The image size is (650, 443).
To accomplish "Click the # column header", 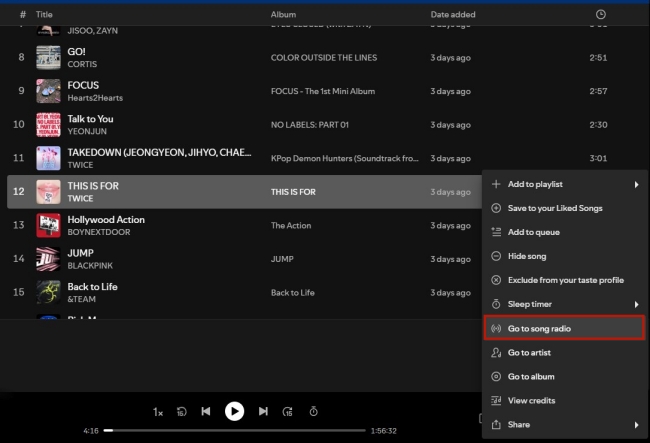I will pyautogui.click(x=23, y=15).
